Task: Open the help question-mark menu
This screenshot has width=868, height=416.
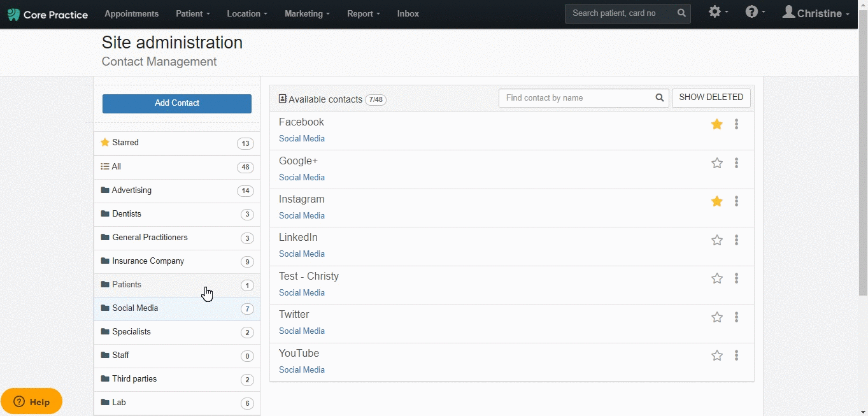Action: 755,12
